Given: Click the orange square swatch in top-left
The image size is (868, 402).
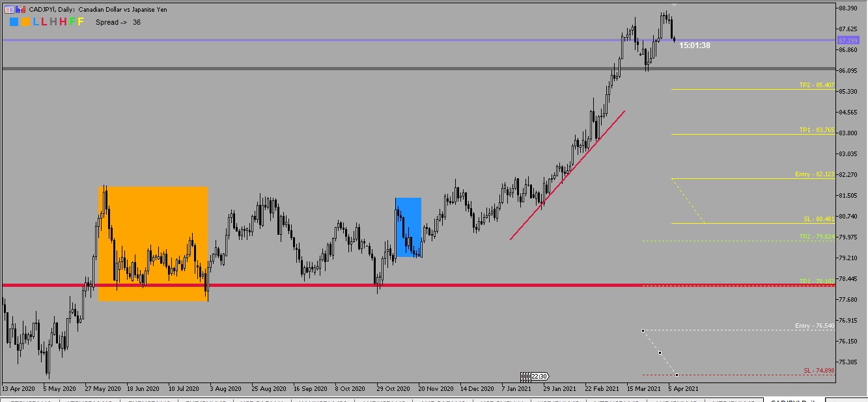Looking at the screenshot, I should (x=25, y=22).
